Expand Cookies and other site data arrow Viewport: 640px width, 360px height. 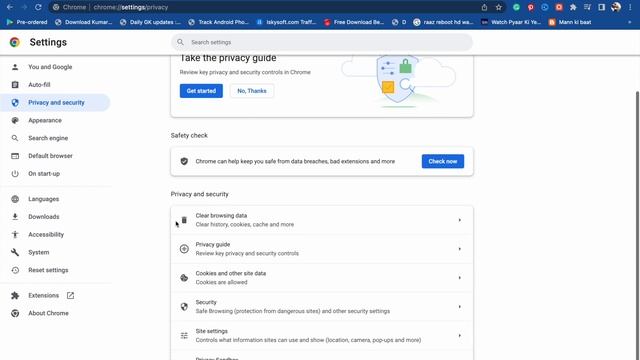(460, 278)
